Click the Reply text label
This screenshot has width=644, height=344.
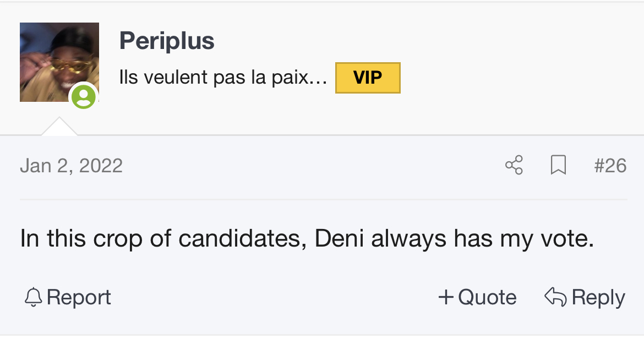pos(598,298)
